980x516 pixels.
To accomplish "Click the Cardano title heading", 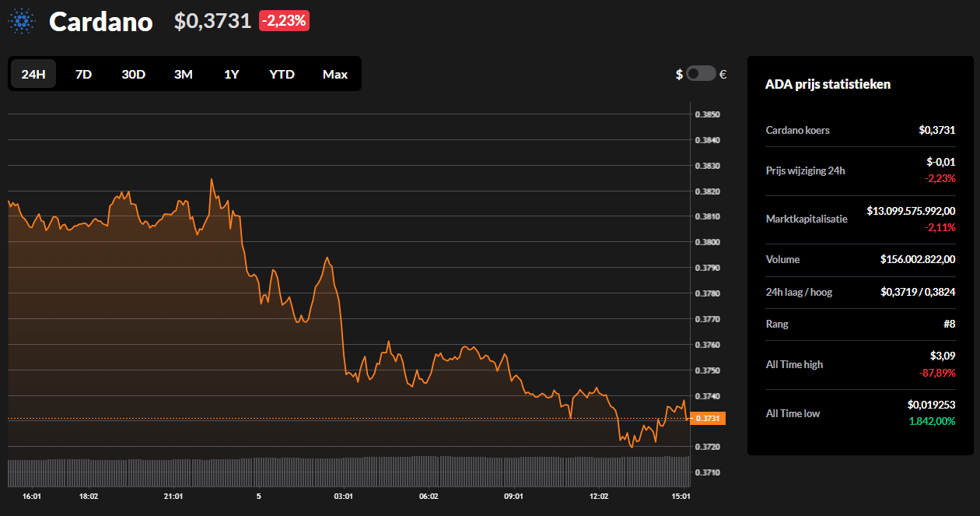I will (100, 22).
